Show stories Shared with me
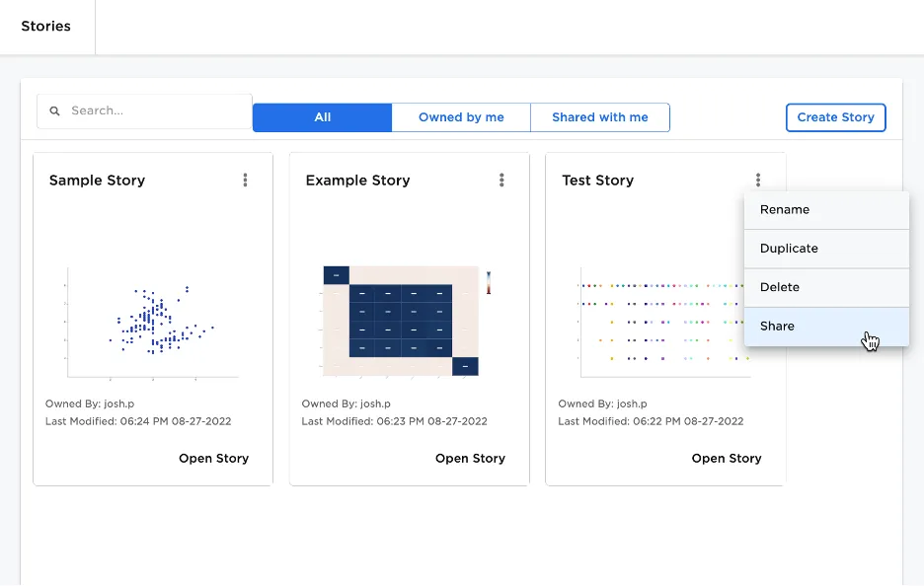This screenshot has height=586, width=924. (600, 117)
